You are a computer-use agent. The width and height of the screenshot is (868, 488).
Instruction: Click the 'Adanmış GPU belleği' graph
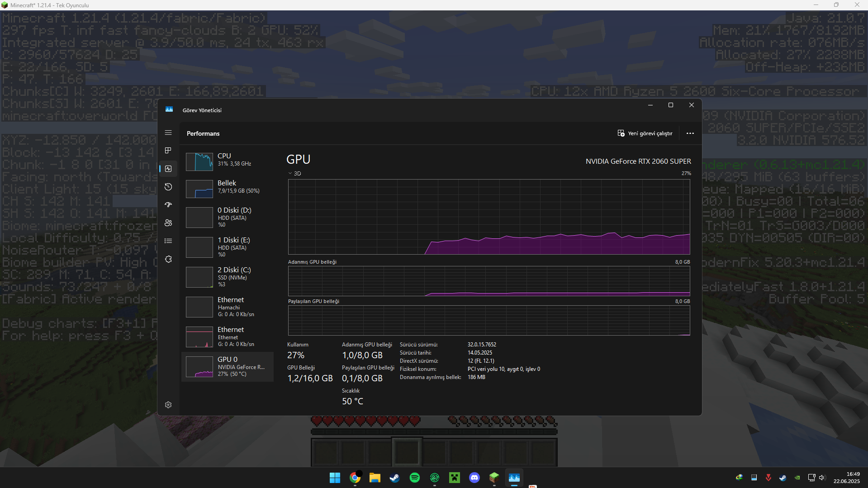pyautogui.click(x=489, y=281)
